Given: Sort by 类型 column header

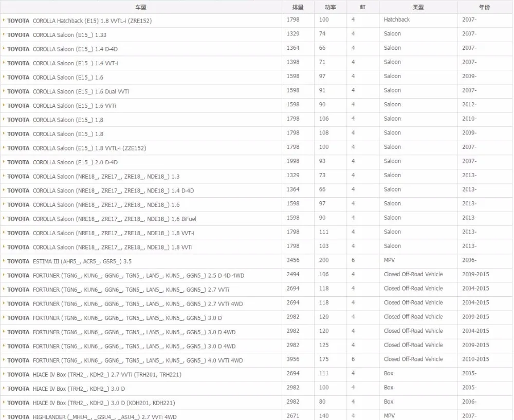Looking at the screenshot, I should click(x=418, y=7).
